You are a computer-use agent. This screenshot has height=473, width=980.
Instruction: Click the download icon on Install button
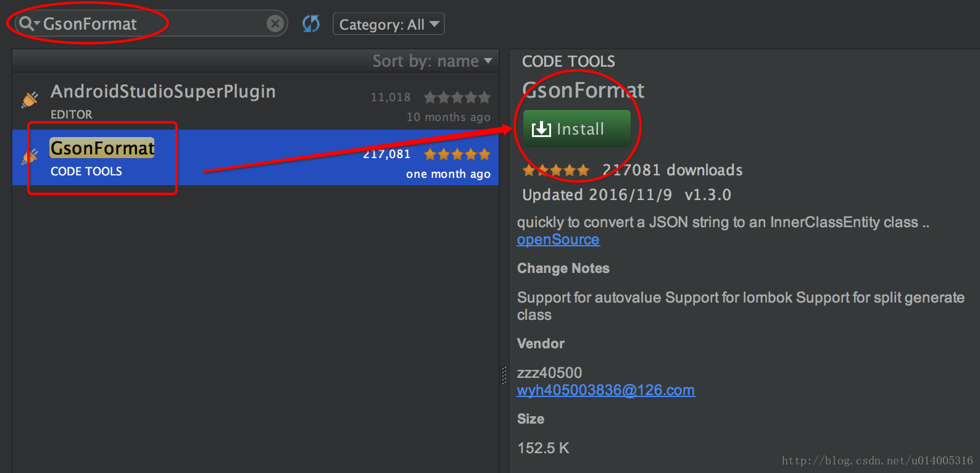(541, 128)
